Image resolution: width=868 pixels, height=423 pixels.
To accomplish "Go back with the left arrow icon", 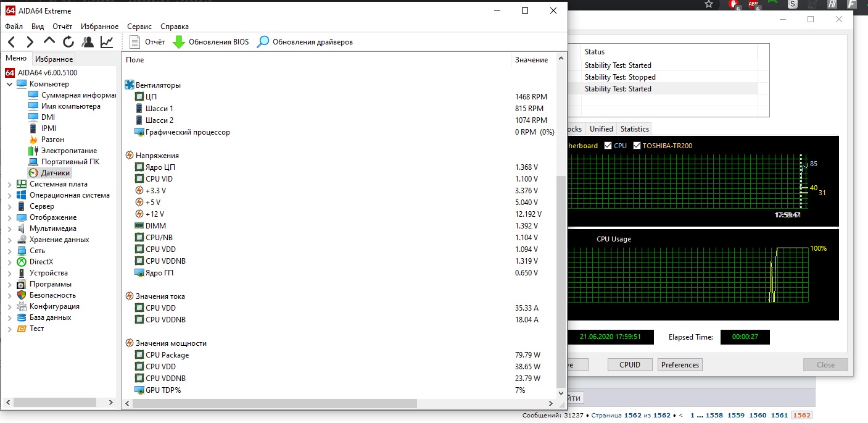I will (x=12, y=42).
